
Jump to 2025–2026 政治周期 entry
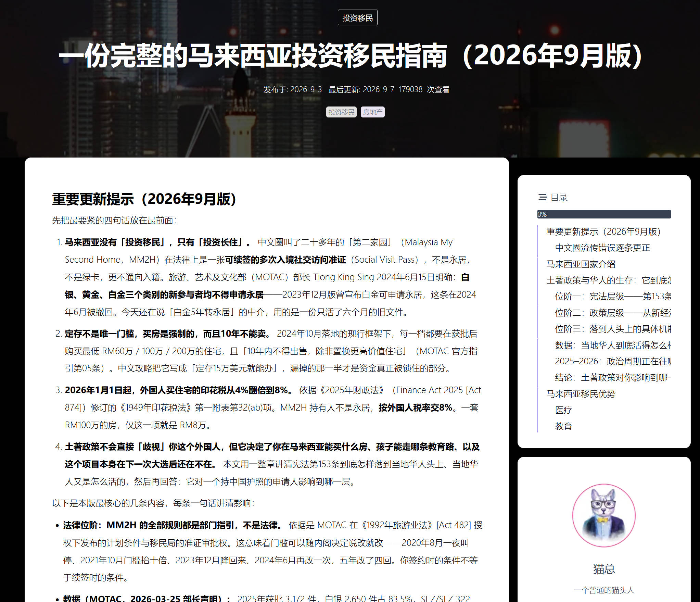tap(613, 361)
